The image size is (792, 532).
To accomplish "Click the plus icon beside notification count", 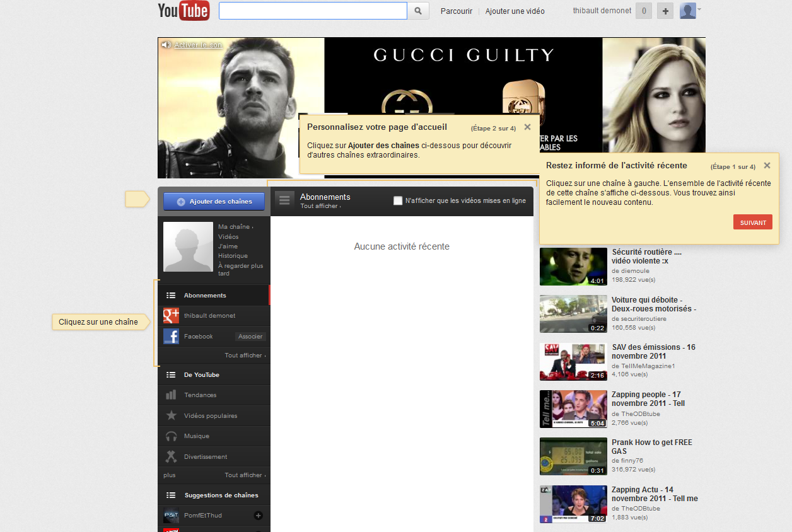I will 665,11.
